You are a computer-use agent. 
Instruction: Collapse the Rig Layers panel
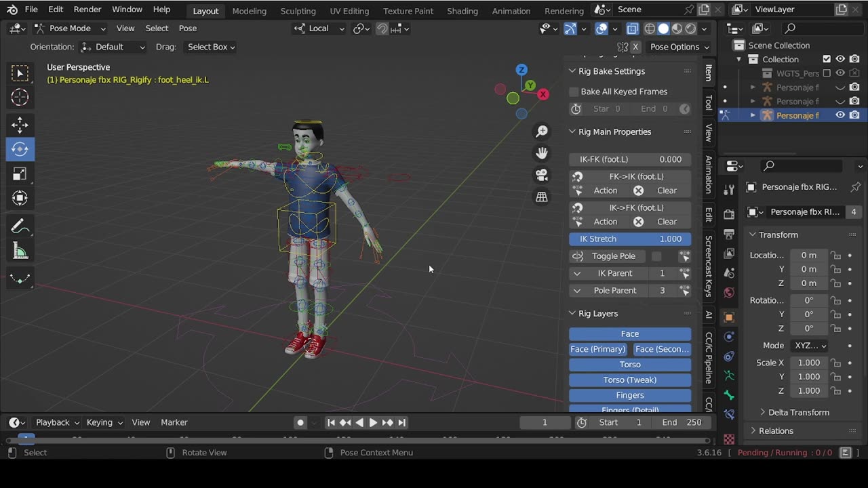572,313
